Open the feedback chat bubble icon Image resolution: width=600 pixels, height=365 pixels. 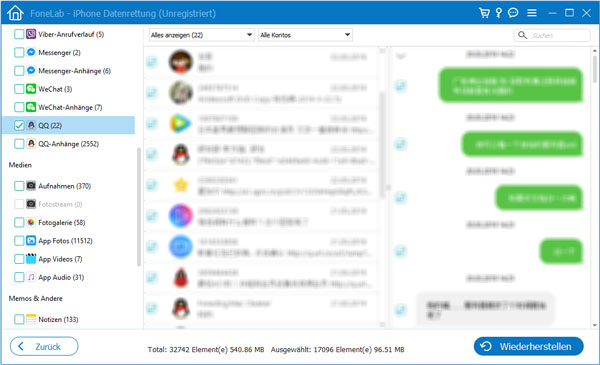(513, 13)
